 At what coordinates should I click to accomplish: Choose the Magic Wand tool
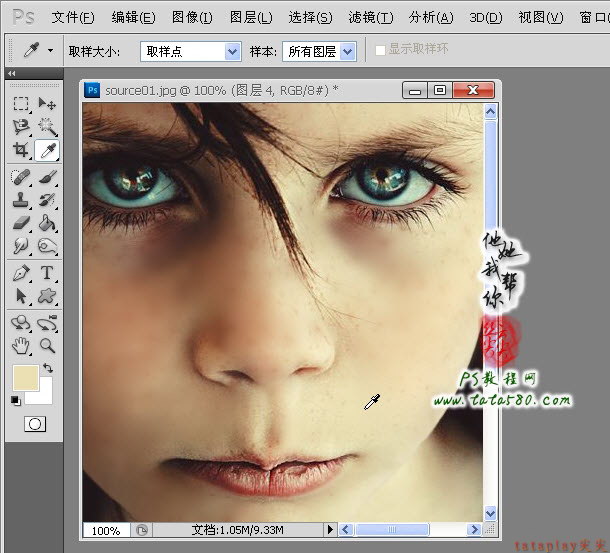(x=47, y=126)
